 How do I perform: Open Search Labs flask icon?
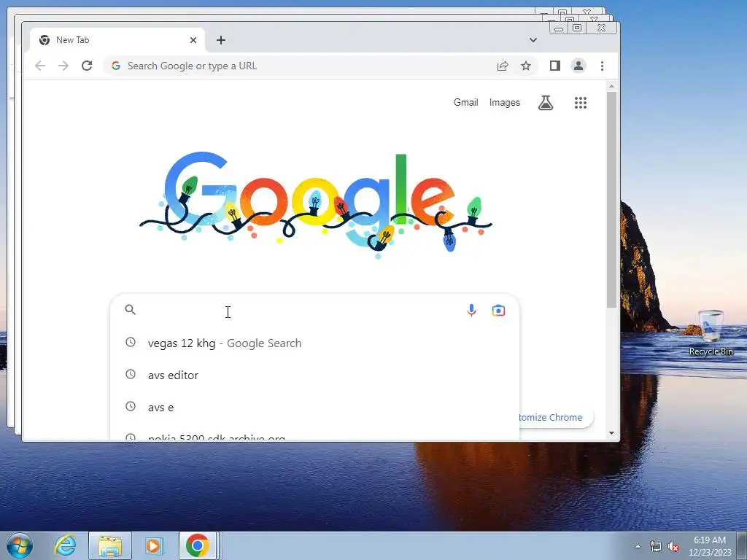546,102
